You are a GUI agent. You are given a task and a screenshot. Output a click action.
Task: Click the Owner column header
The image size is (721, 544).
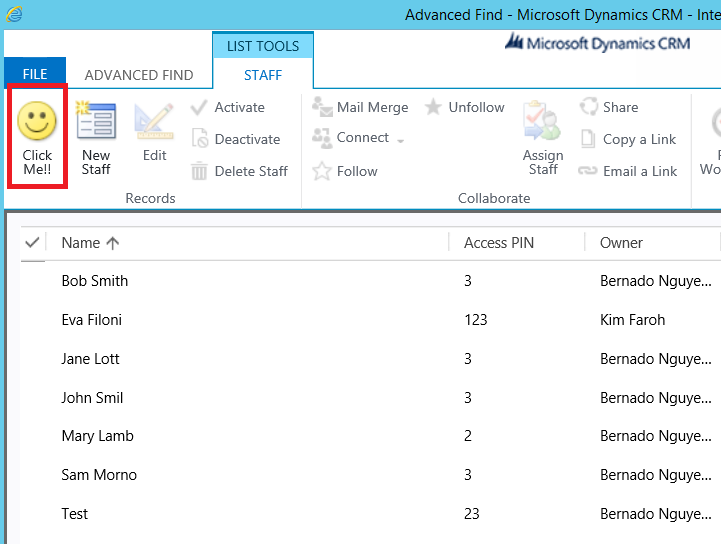(x=621, y=243)
